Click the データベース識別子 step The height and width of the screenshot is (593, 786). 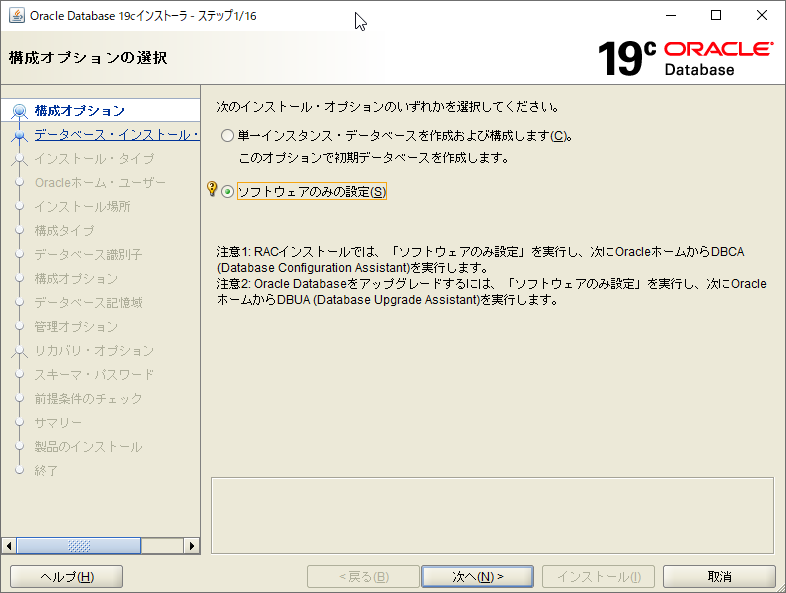[x=88, y=255]
